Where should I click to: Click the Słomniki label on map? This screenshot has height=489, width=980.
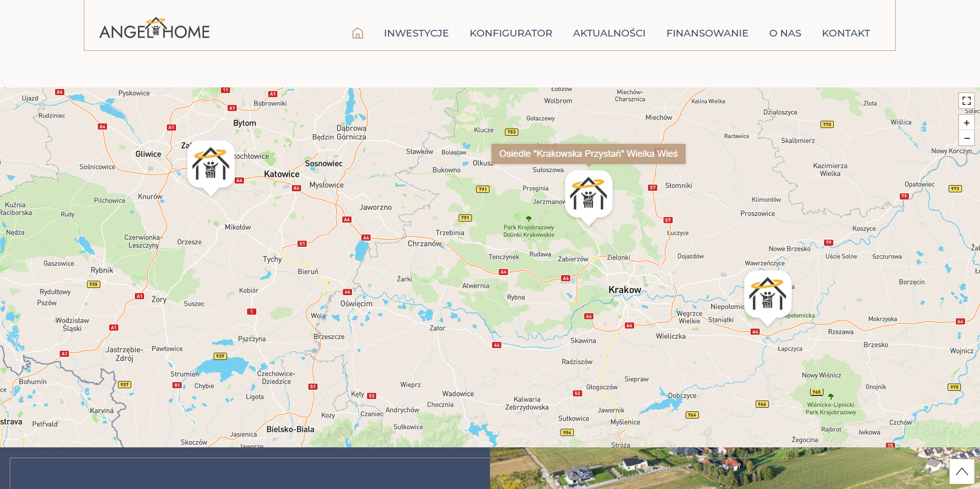pyautogui.click(x=678, y=186)
